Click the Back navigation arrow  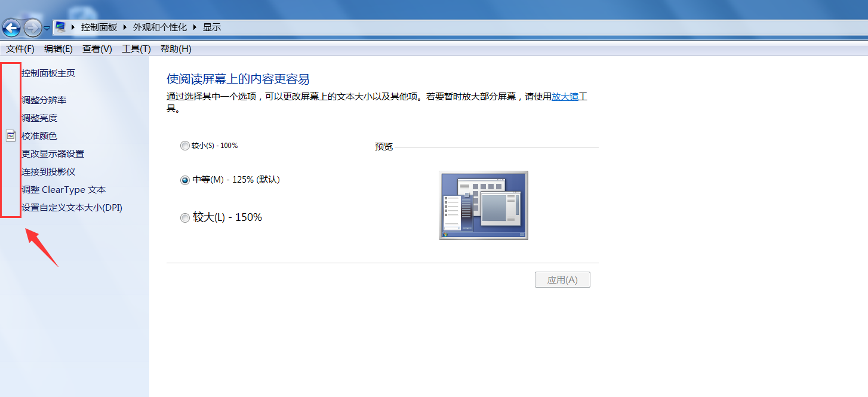[11, 27]
